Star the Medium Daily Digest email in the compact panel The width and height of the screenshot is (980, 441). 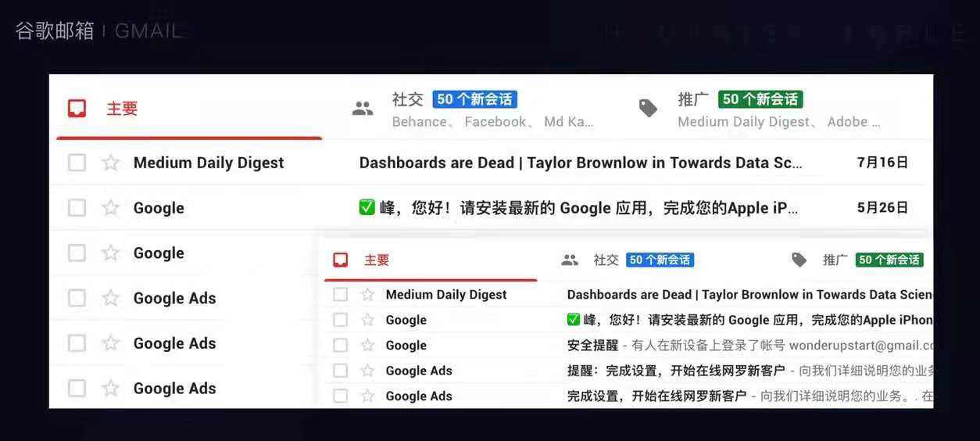(367, 295)
